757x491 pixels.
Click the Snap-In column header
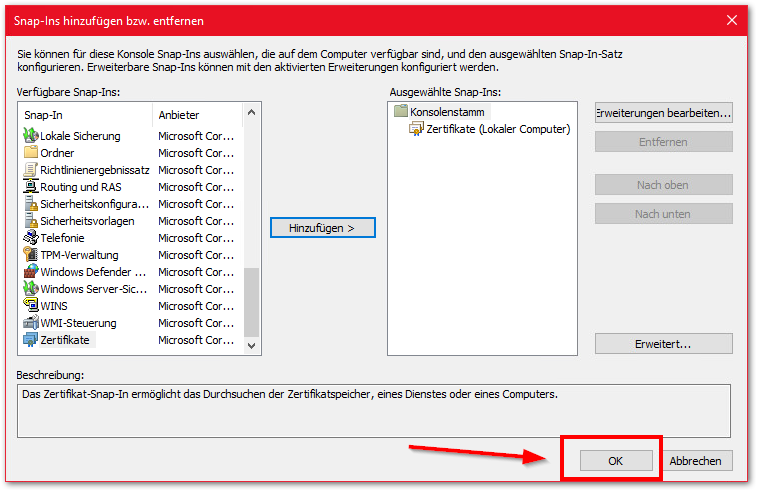(x=85, y=115)
